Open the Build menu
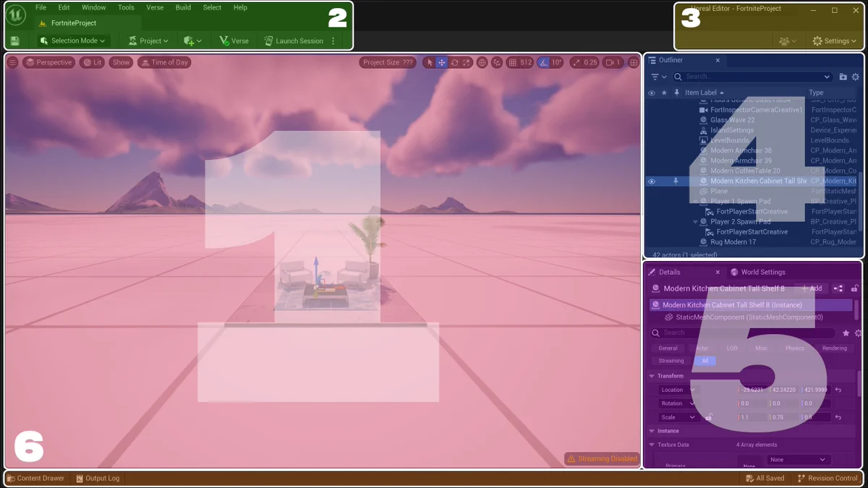Viewport: 868px width, 488px height. pos(183,7)
